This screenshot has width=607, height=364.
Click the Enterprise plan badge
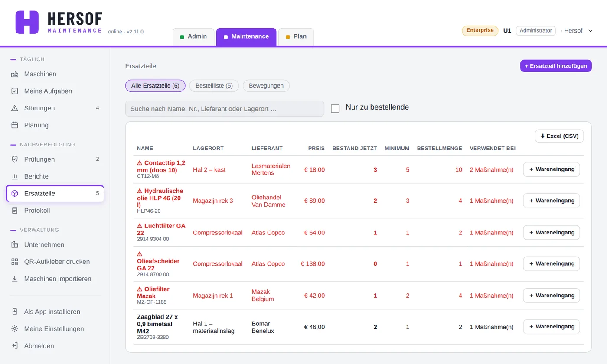point(480,30)
